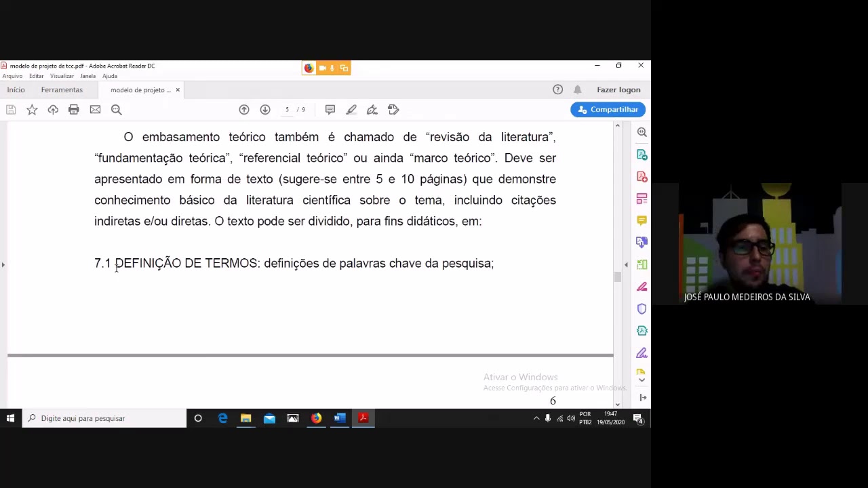This screenshot has width=868, height=488.
Task: Open Word from taskbar
Action: click(x=339, y=418)
